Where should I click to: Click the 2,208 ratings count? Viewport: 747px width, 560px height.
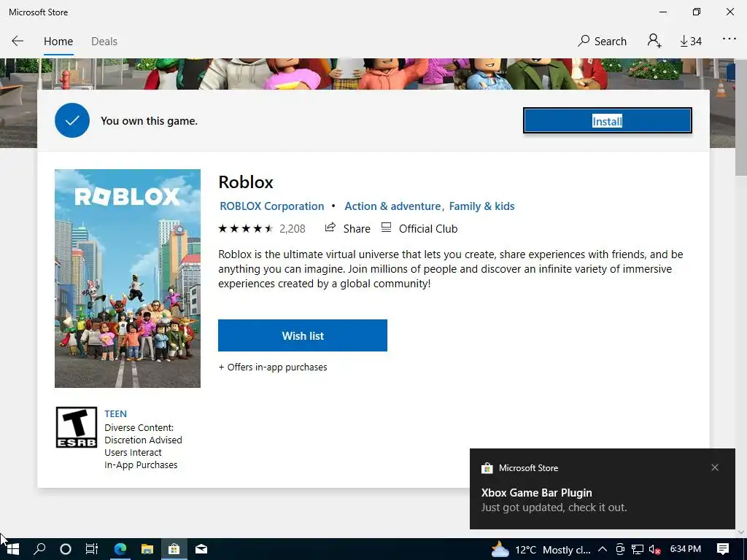pyautogui.click(x=292, y=229)
